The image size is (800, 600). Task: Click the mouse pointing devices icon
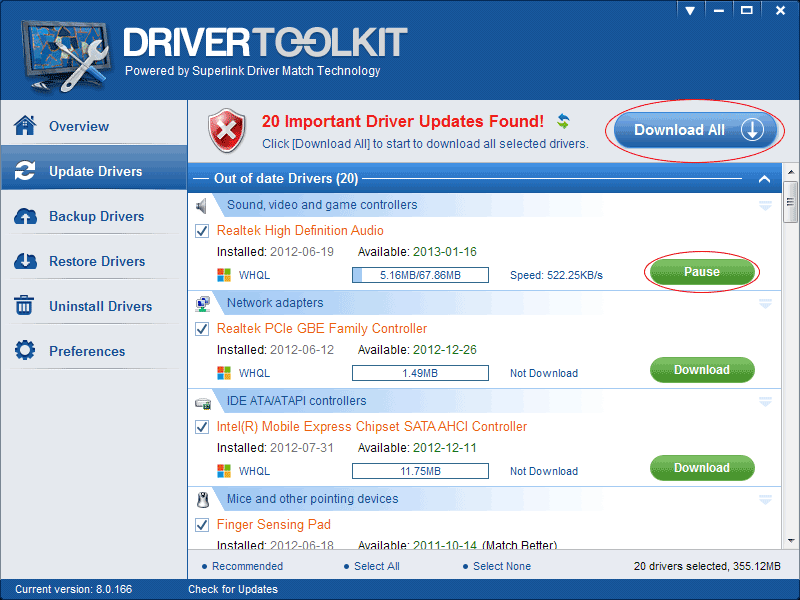point(203,500)
